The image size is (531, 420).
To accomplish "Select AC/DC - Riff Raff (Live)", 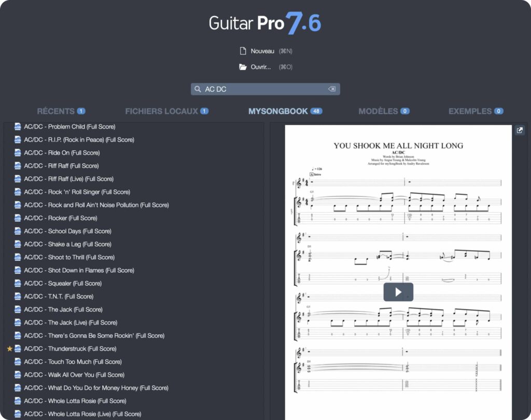I will [69, 179].
